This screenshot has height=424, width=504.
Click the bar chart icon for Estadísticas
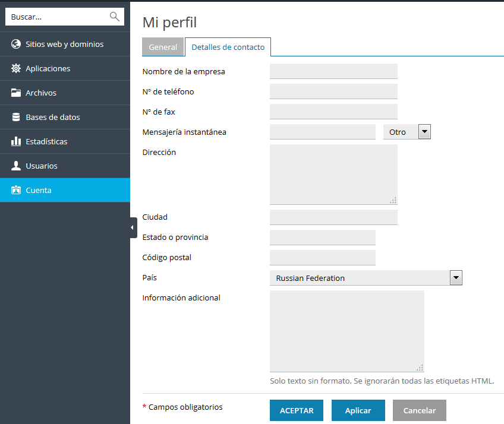point(16,141)
